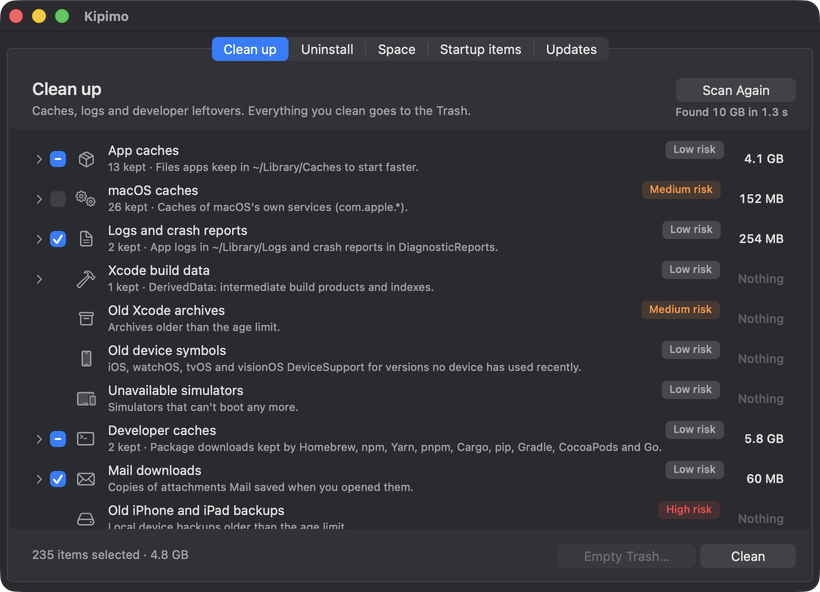Click the 5.8 GB size of Developer caches
Viewport: 820px width, 592px height.
[x=764, y=439]
